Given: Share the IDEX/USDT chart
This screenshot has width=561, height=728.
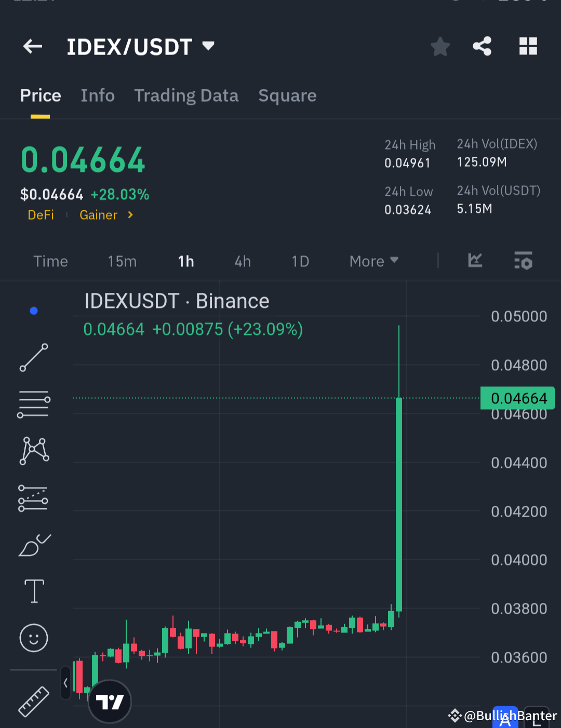Looking at the screenshot, I should tap(482, 46).
